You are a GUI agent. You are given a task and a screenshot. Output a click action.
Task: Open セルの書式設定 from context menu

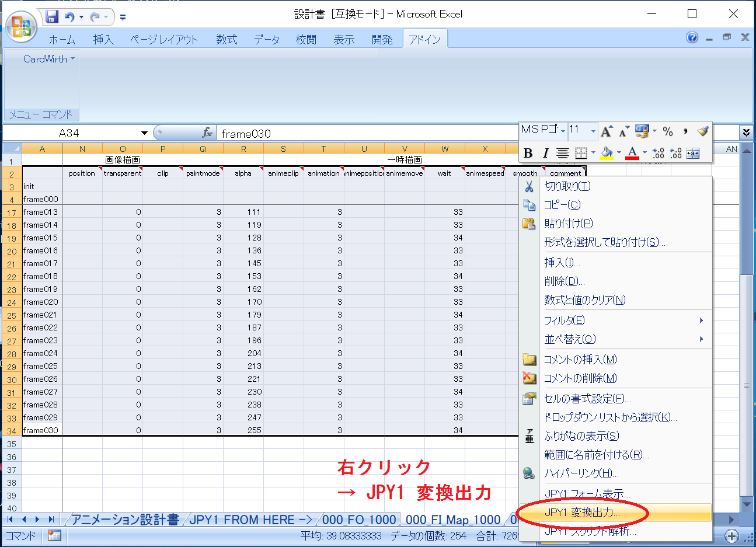[x=615, y=399]
